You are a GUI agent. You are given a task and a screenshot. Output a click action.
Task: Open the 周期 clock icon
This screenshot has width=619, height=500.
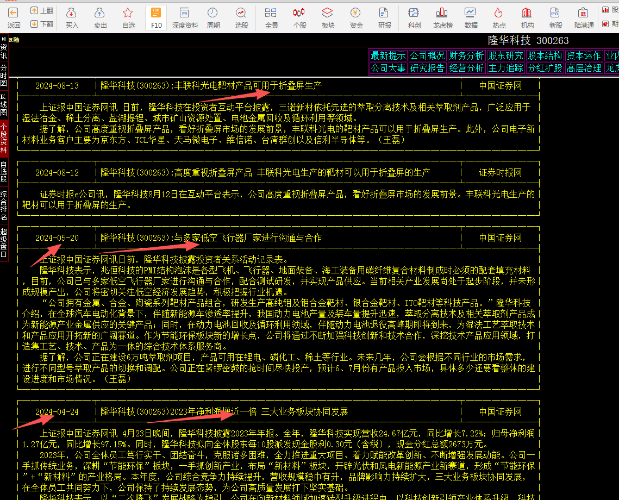click(x=213, y=13)
